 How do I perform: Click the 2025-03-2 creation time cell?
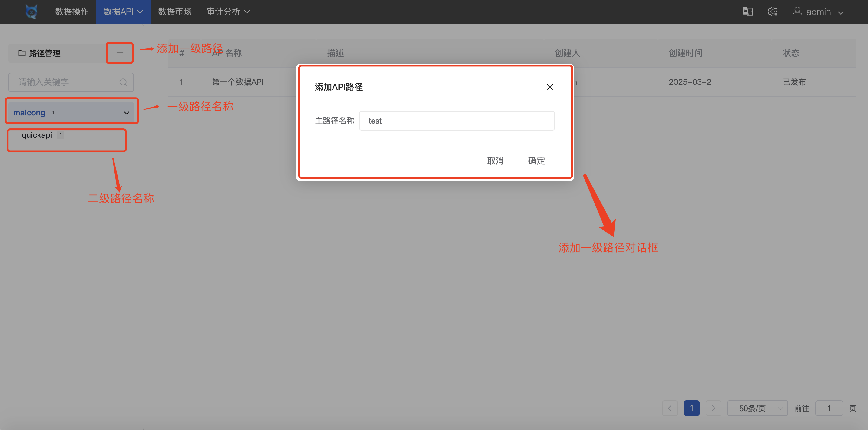(690, 82)
